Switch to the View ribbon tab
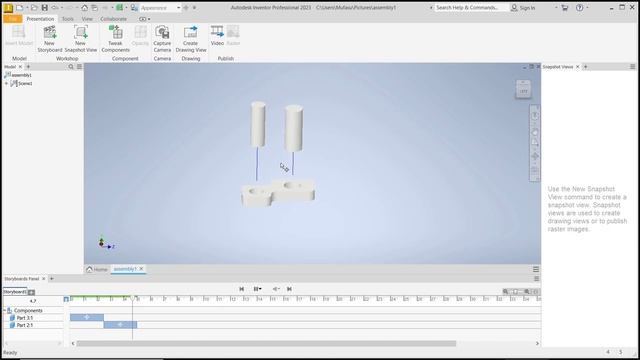 click(x=87, y=19)
